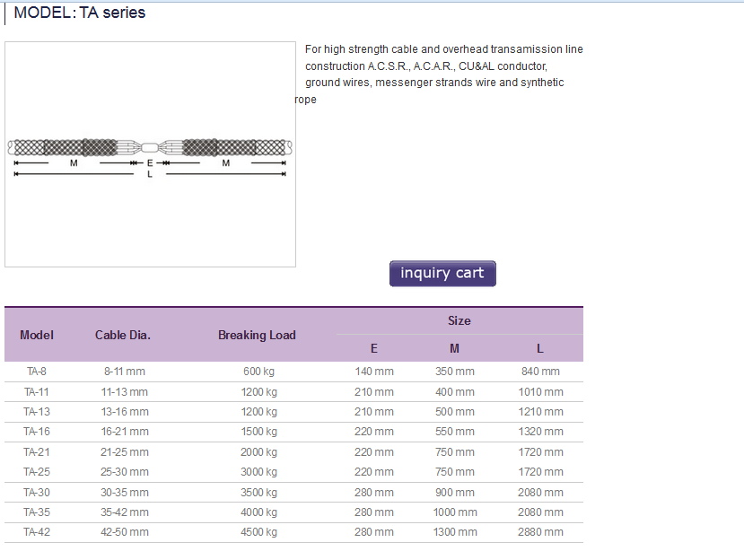Screen dimensions: 744x560
Task: Select the TA-13 model cell
Action: point(37,412)
